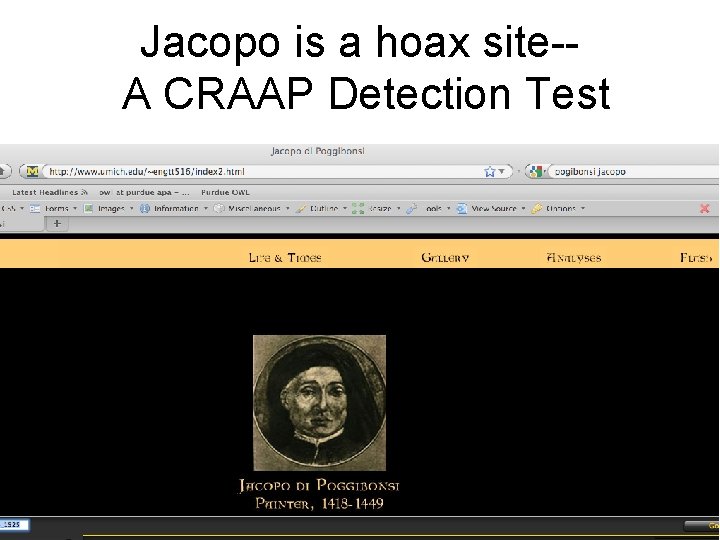This screenshot has width=720, height=540.
Task: Click the Jacopo di Poggibonsi window title
Action: tap(318, 151)
